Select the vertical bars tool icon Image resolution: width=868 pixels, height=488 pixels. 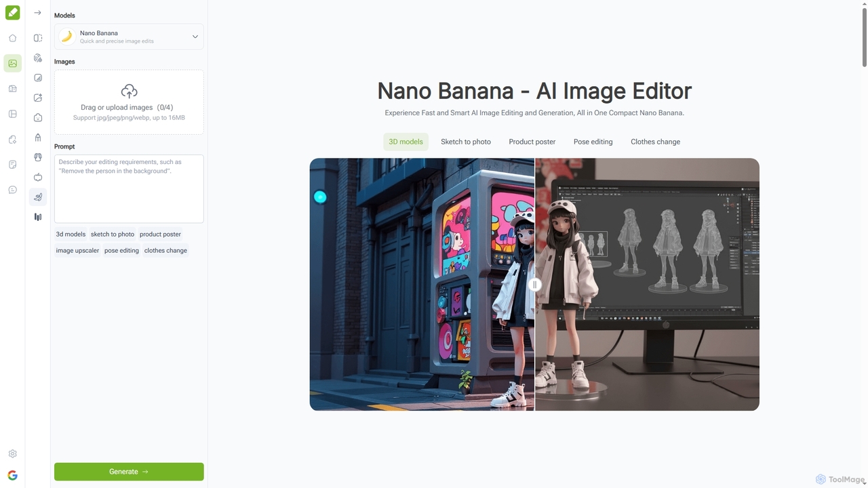click(x=38, y=217)
